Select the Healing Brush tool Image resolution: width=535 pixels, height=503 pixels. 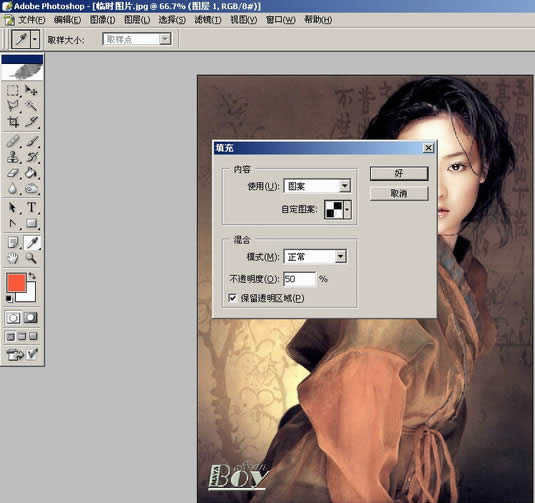(x=13, y=141)
